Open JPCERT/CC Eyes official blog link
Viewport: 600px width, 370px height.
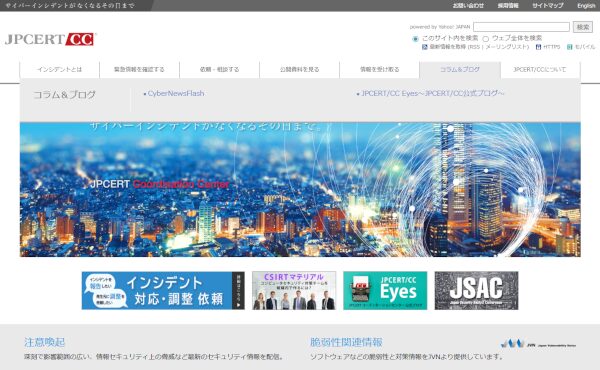433,93
